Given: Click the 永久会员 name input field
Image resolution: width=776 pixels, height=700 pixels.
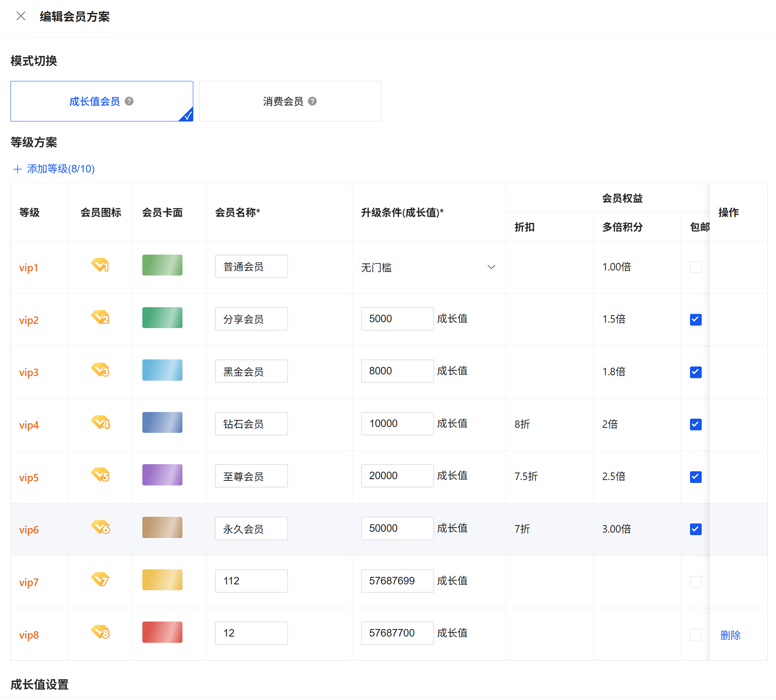Looking at the screenshot, I should click(251, 529).
